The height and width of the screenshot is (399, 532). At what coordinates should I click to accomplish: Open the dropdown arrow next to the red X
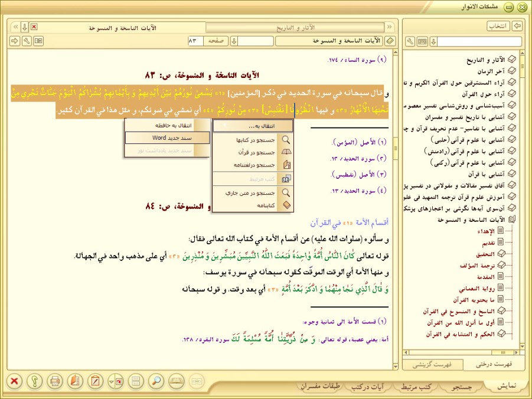click(24, 27)
